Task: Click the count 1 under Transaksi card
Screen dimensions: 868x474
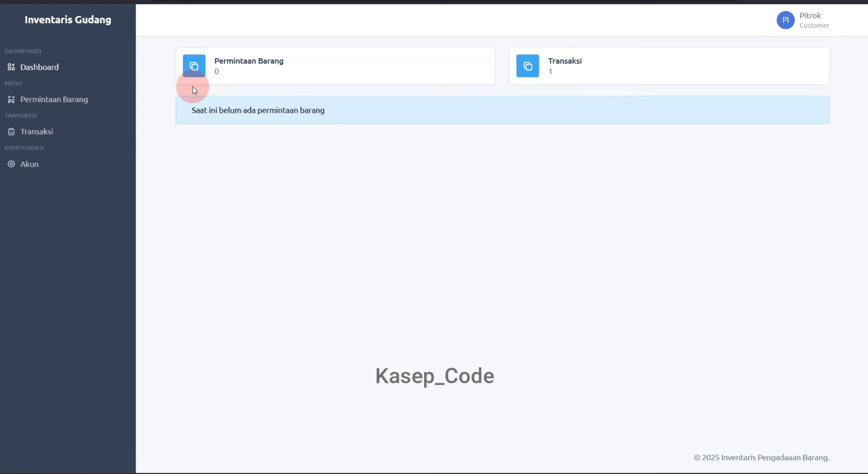Action: point(550,71)
